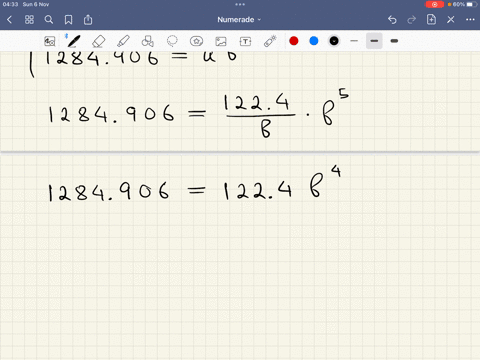Bookmark the current page
The height and width of the screenshot is (360, 480).
pyautogui.click(x=68, y=20)
